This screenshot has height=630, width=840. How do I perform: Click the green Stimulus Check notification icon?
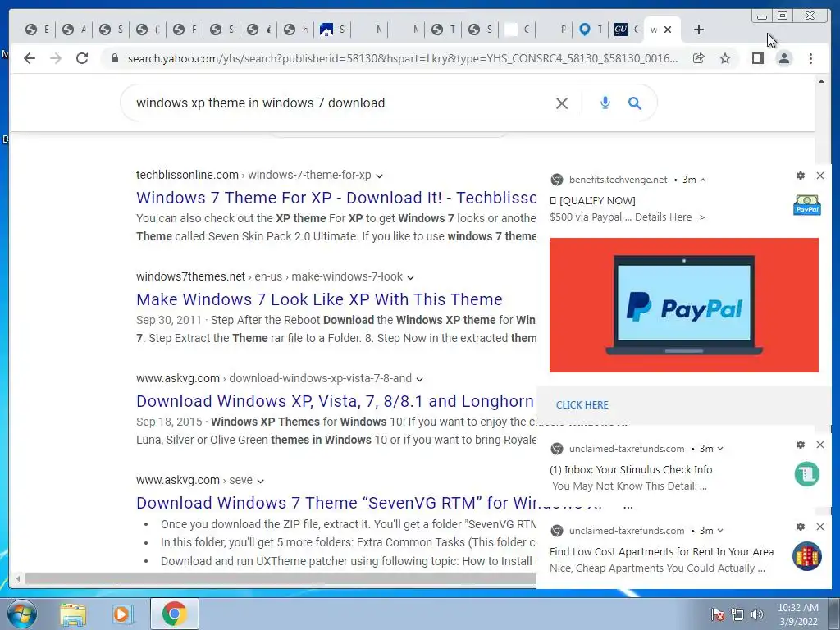807,474
